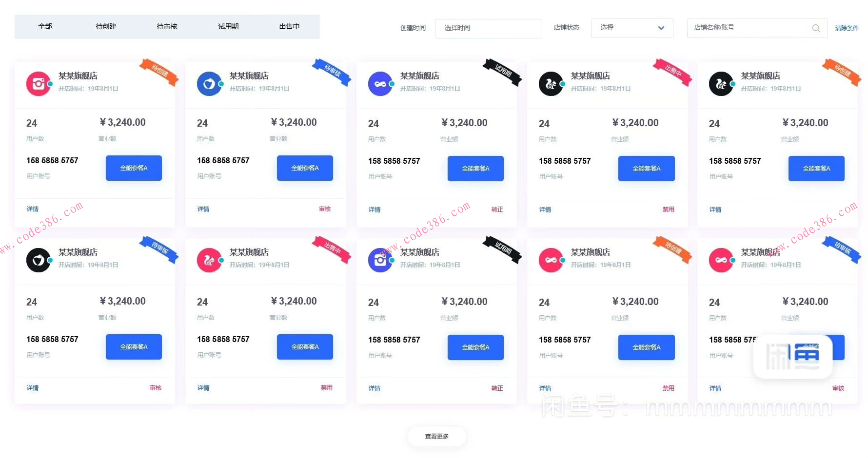Click the pink camera store logo in first card

pyautogui.click(x=39, y=84)
